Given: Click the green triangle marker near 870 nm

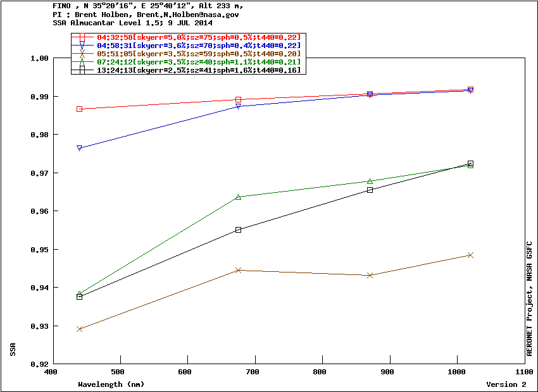Looking at the screenshot, I should point(370,181).
